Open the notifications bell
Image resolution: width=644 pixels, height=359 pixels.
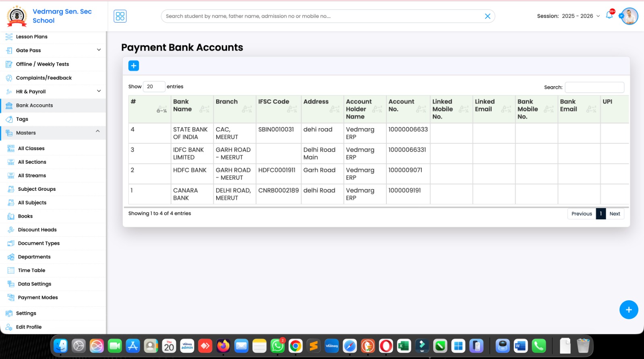pyautogui.click(x=609, y=16)
